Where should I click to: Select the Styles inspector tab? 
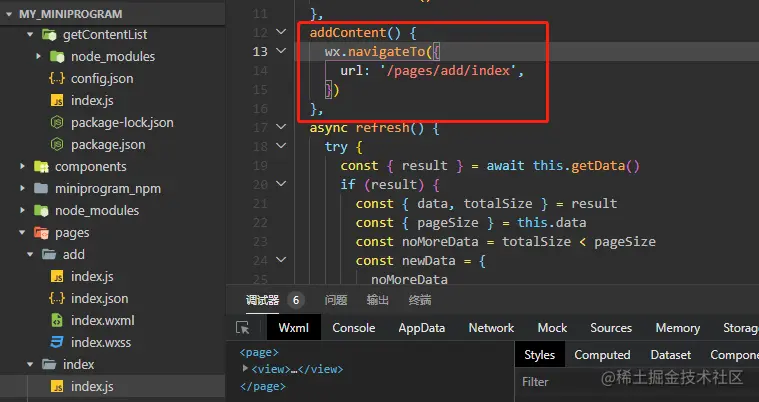(x=539, y=355)
